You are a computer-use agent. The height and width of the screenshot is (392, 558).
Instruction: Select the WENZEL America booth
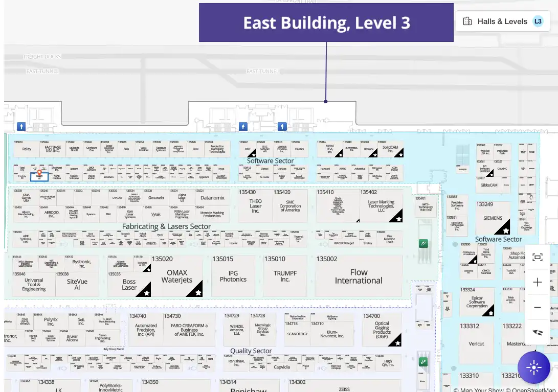237,330
